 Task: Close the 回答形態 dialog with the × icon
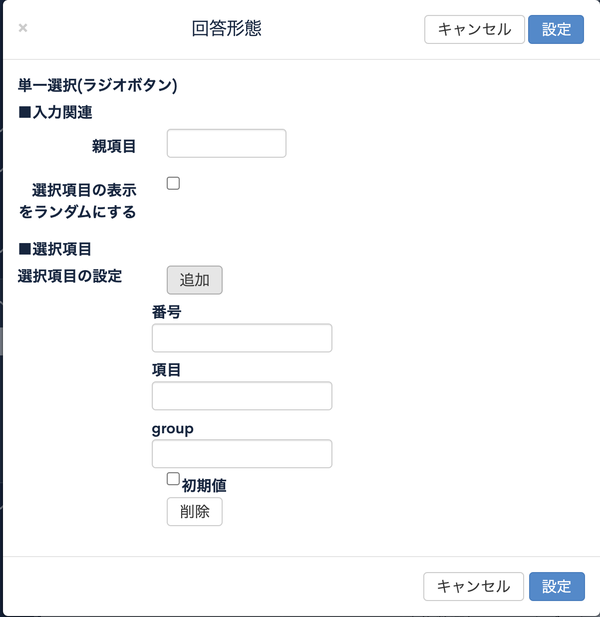(23, 28)
